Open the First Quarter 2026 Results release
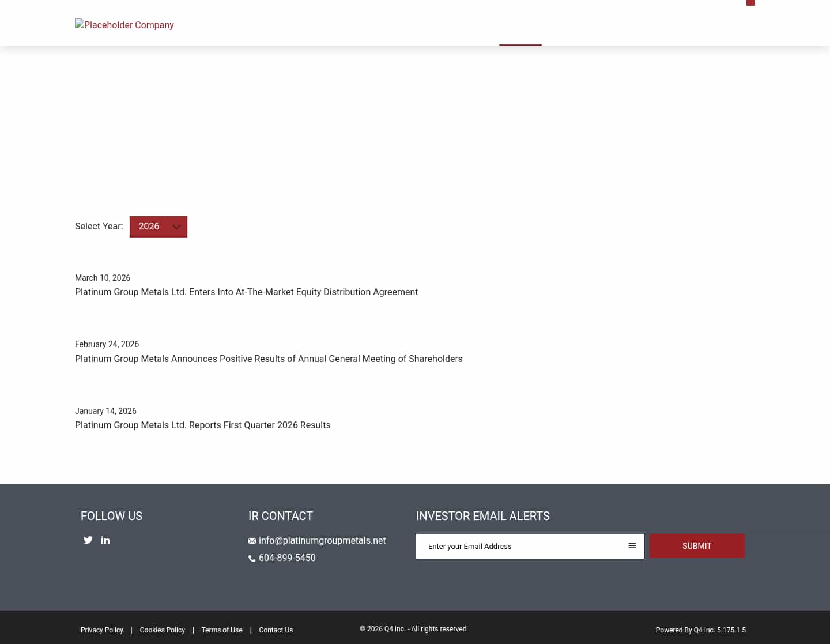Image resolution: width=830 pixels, height=644 pixels. [202, 425]
